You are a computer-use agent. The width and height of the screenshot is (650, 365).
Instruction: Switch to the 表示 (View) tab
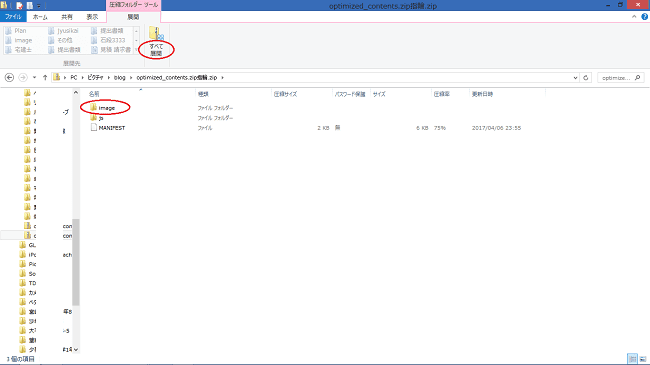tap(92, 17)
